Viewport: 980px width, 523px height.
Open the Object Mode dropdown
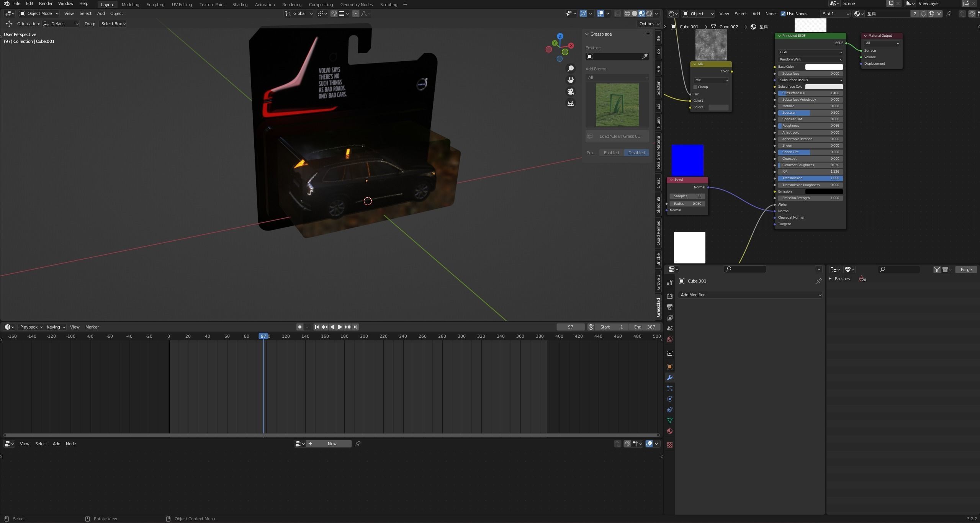pyautogui.click(x=39, y=13)
